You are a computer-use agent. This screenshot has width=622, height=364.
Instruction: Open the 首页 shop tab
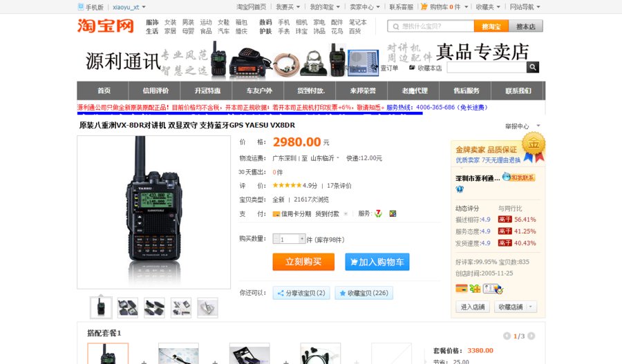pos(104,90)
